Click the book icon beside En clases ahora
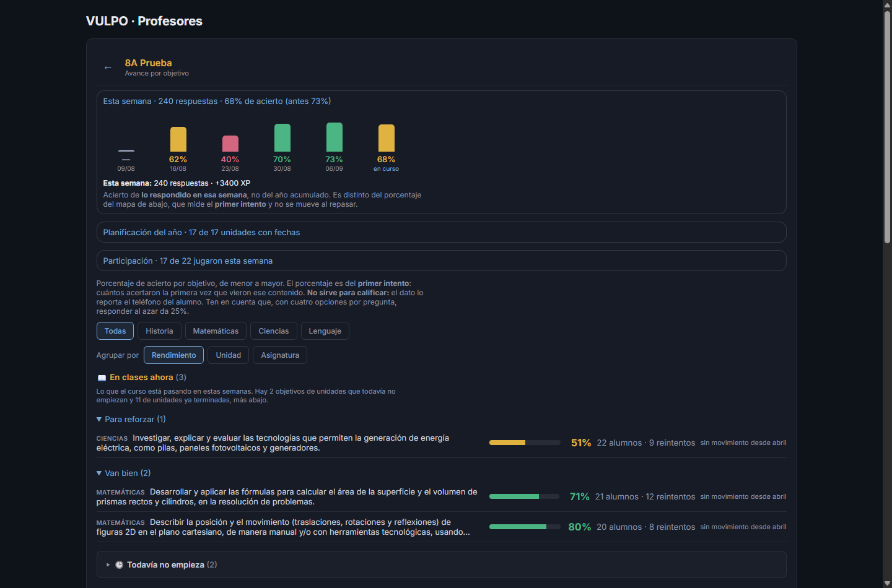This screenshot has height=588, width=892. pyautogui.click(x=102, y=378)
